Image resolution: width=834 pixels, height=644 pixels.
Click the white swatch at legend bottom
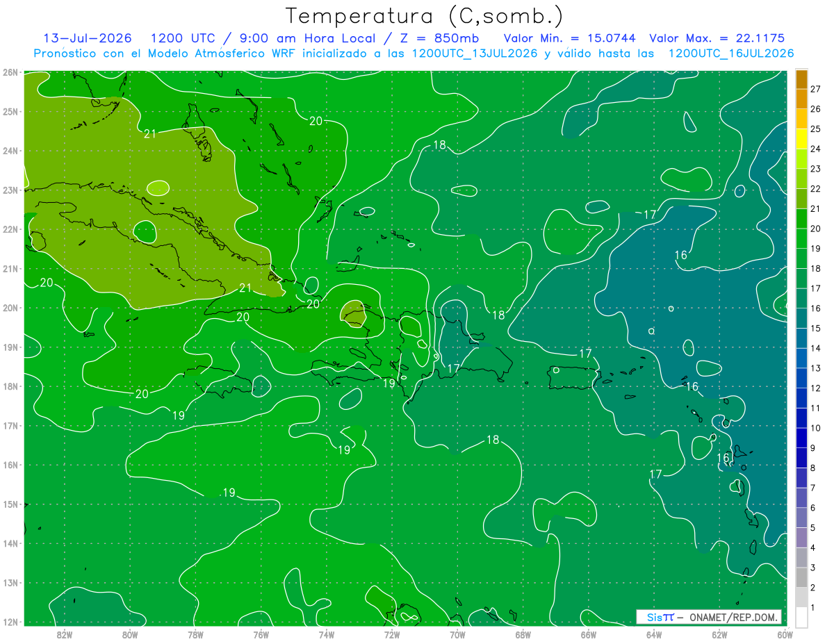(801, 616)
